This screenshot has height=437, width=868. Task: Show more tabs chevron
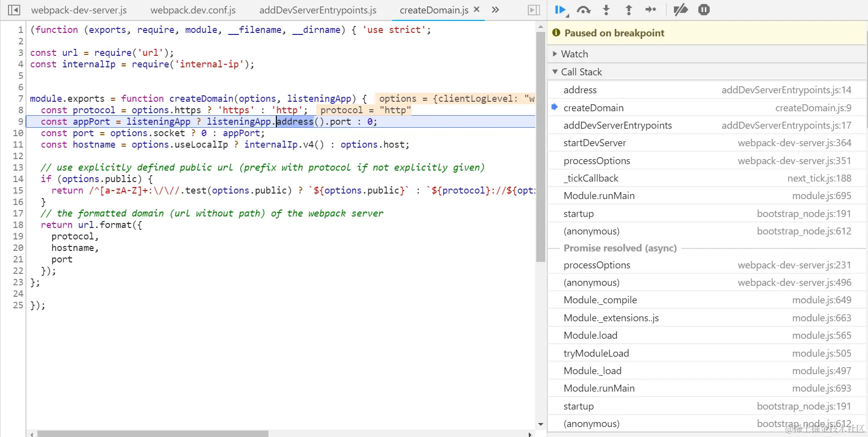pos(495,9)
